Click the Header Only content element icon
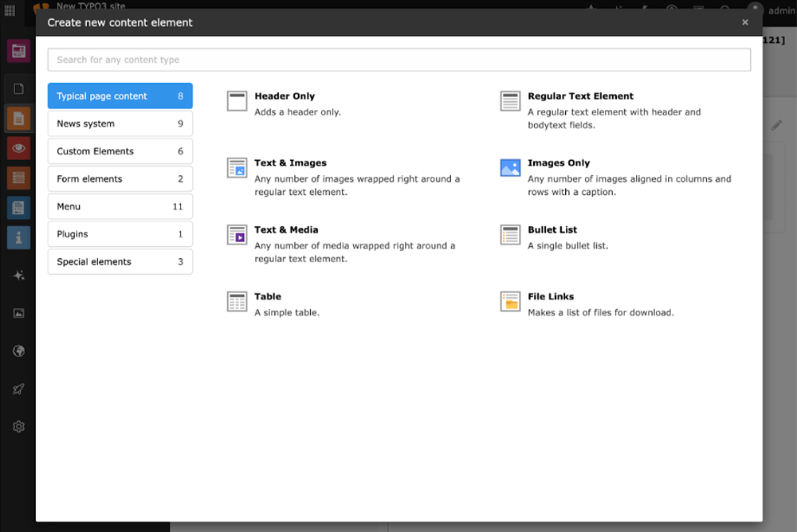This screenshot has width=797, height=532. point(237,101)
